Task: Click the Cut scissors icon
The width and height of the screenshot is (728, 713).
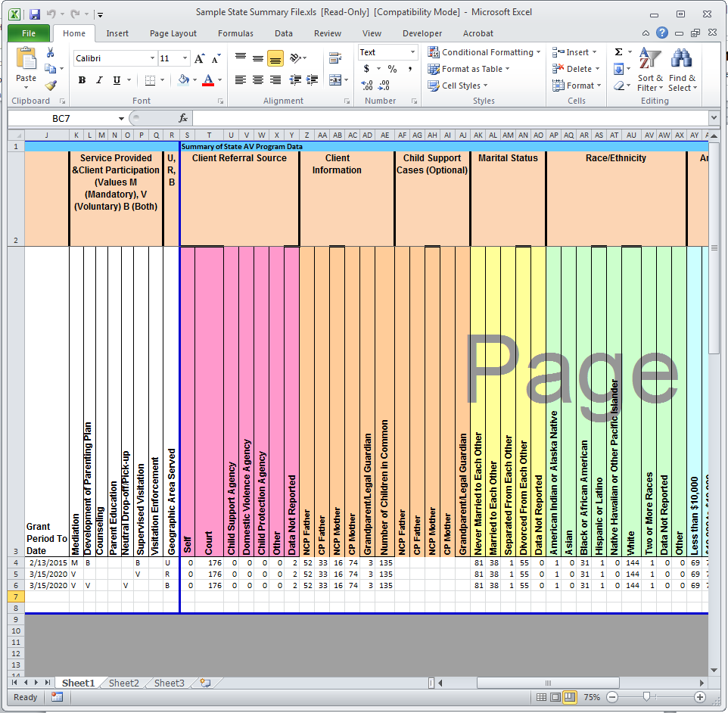Action: [x=50, y=52]
